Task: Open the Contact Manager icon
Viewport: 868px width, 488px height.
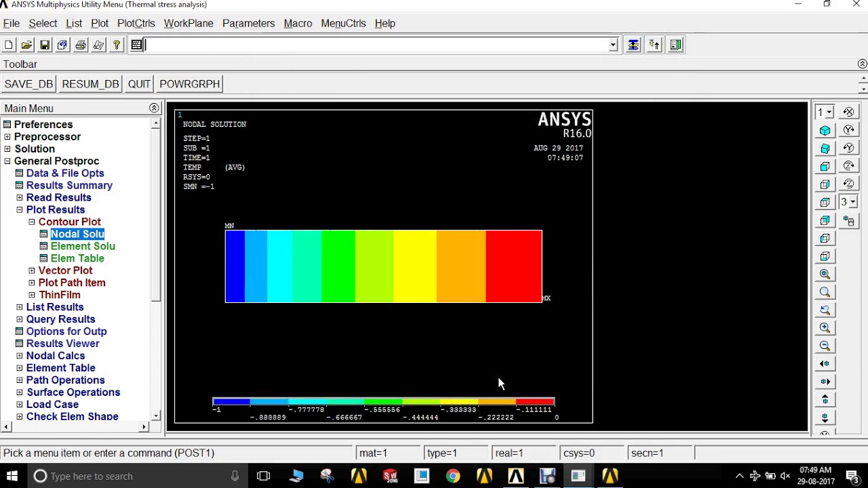Action: point(675,45)
